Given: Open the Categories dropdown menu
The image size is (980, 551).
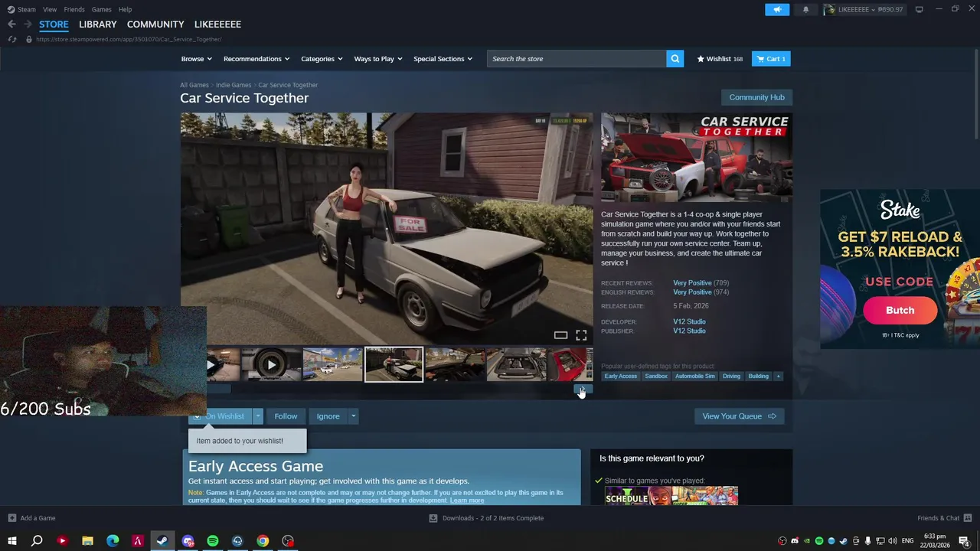Looking at the screenshot, I should [x=322, y=59].
